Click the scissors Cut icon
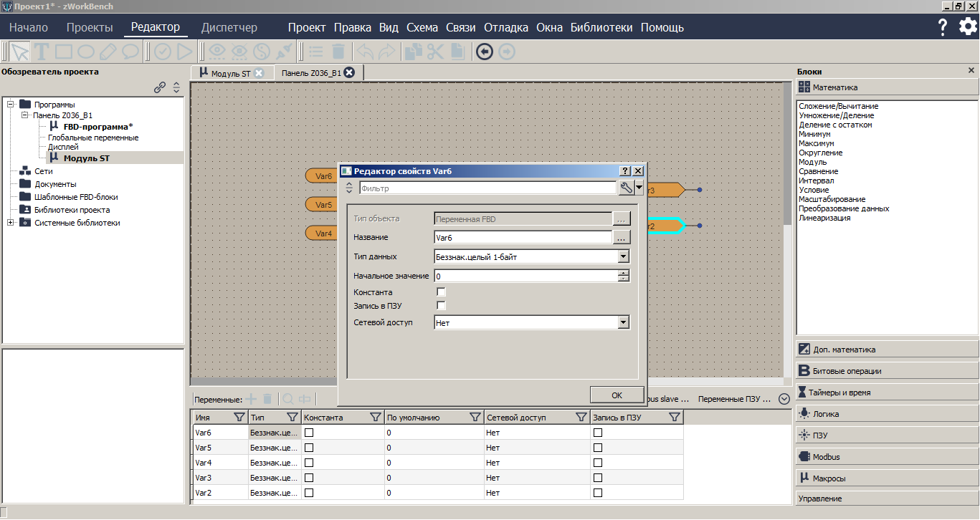 click(x=436, y=51)
